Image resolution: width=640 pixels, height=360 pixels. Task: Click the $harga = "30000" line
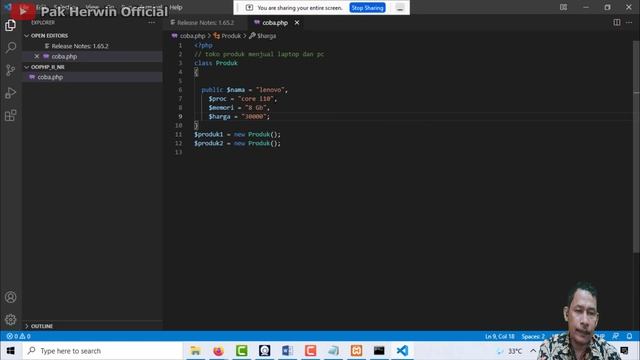[x=239, y=117]
